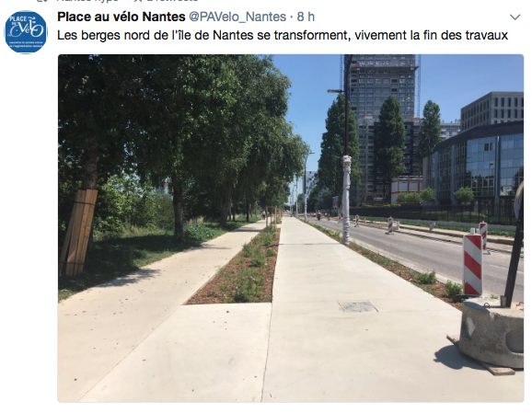Screen dimensions: 532x413
Task: Click the red-white barrier in the photo
Action: pyautogui.click(x=472, y=265)
